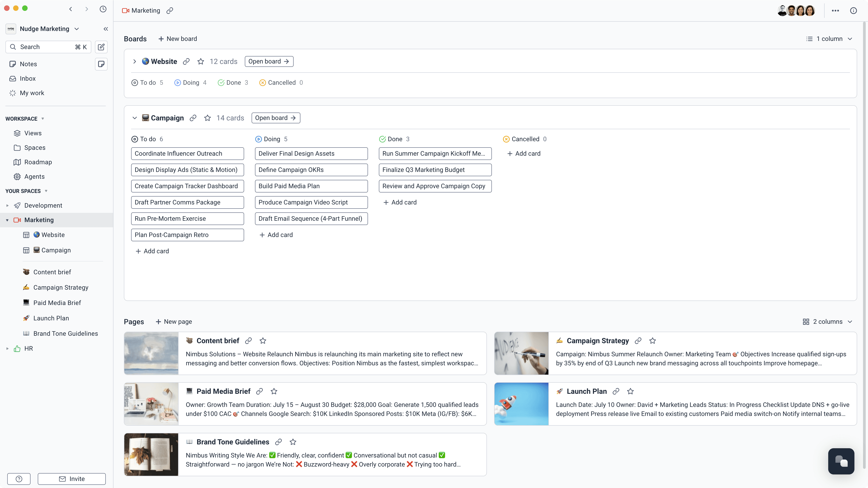Expand the Development space in the sidebar
Viewport: 868px width, 488px height.
click(7, 205)
